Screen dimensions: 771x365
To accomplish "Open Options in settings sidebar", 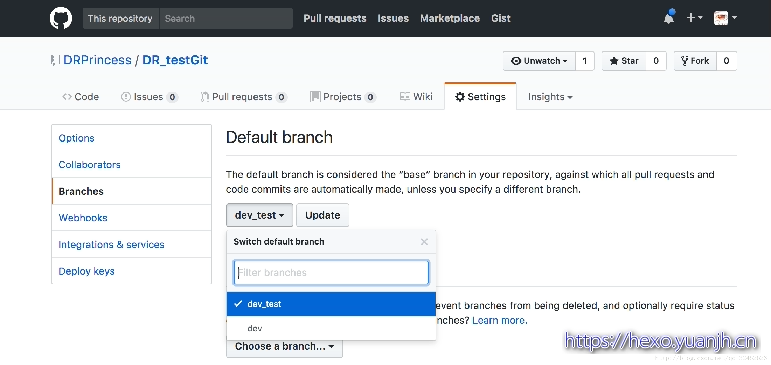I will point(131,138).
